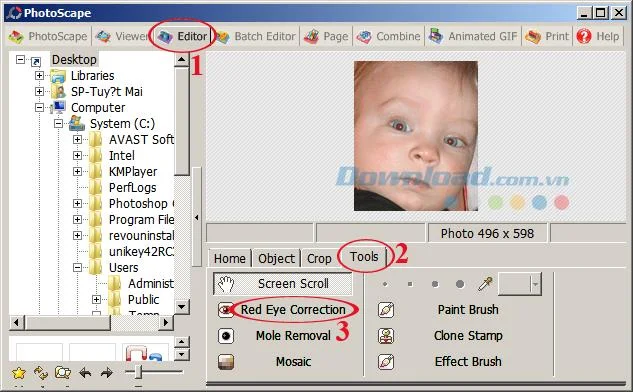
Task: Click the undo left arrow icon
Action: click(85, 373)
